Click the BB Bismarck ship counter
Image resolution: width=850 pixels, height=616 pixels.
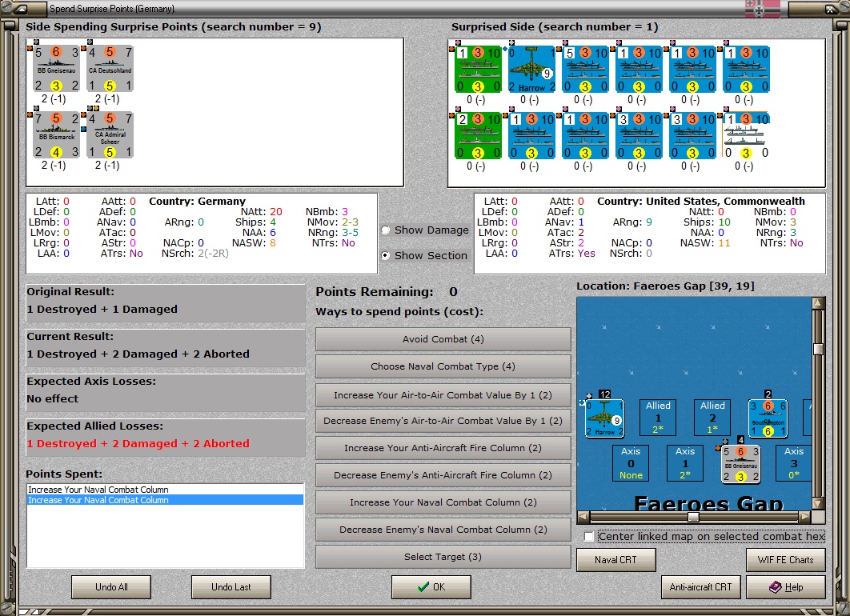[x=56, y=135]
